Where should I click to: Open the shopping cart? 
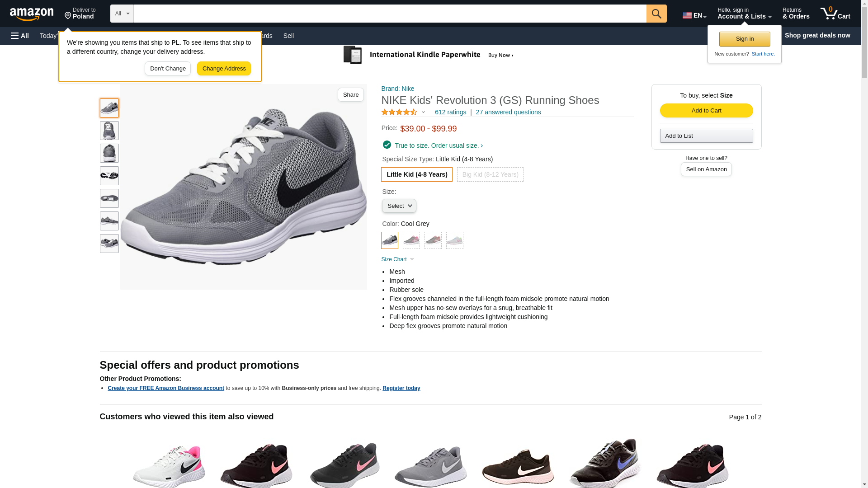pos(835,14)
